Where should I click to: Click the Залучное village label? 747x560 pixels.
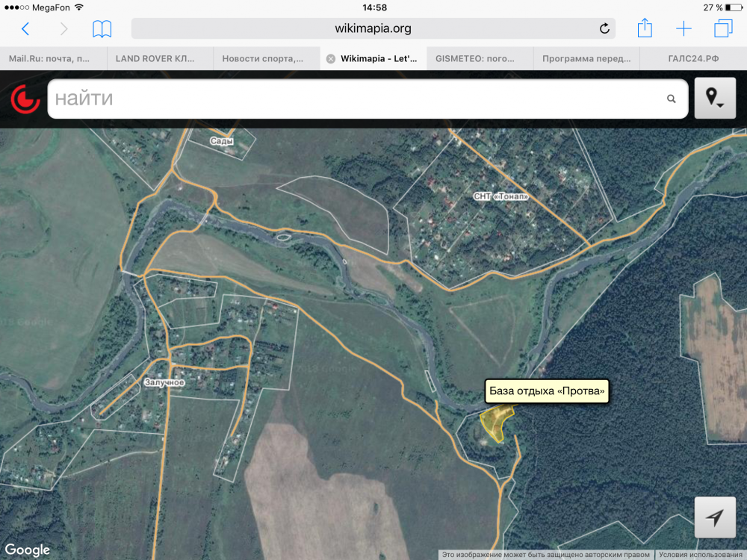[x=164, y=382]
